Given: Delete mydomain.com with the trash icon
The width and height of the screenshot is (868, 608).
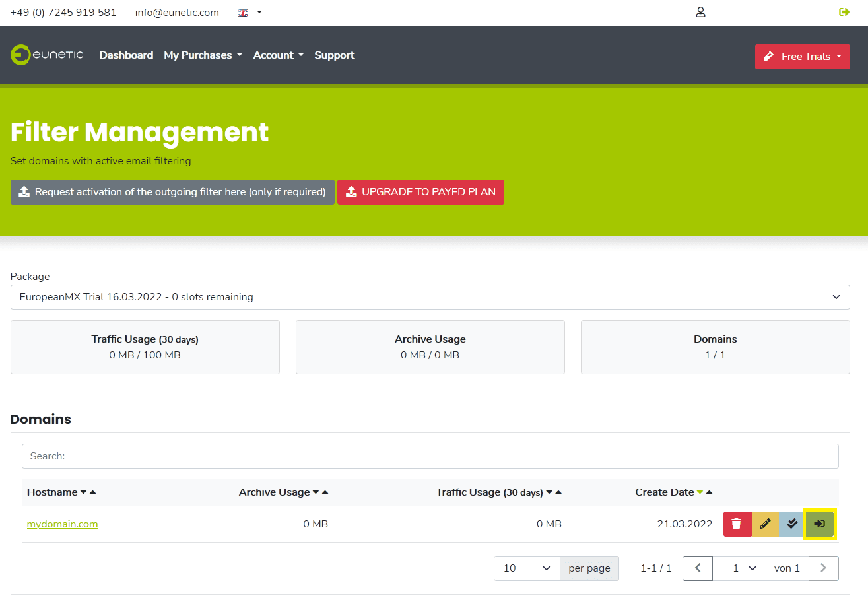Looking at the screenshot, I should [x=737, y=524].
